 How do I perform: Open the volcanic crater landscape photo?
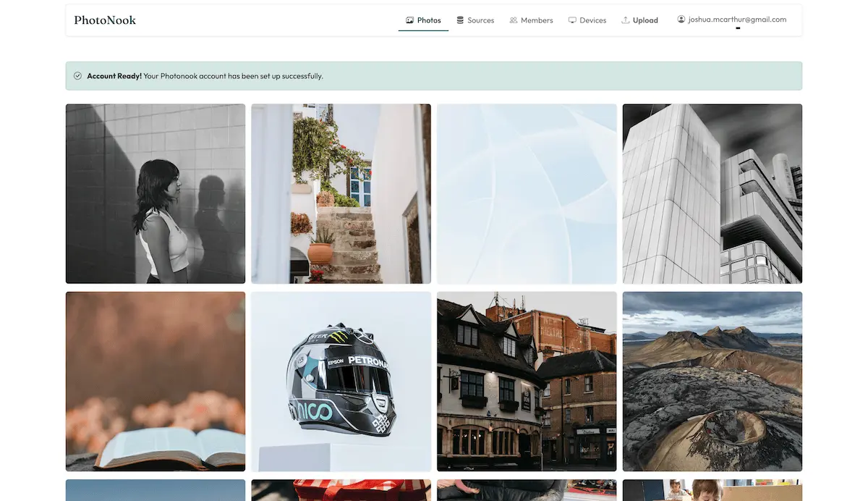(x=712, y=382)
